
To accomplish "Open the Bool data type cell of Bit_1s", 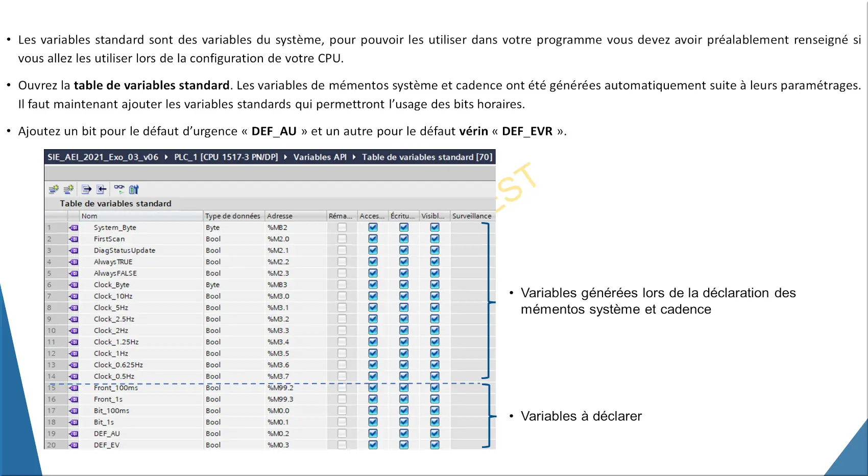I will 234,422.
